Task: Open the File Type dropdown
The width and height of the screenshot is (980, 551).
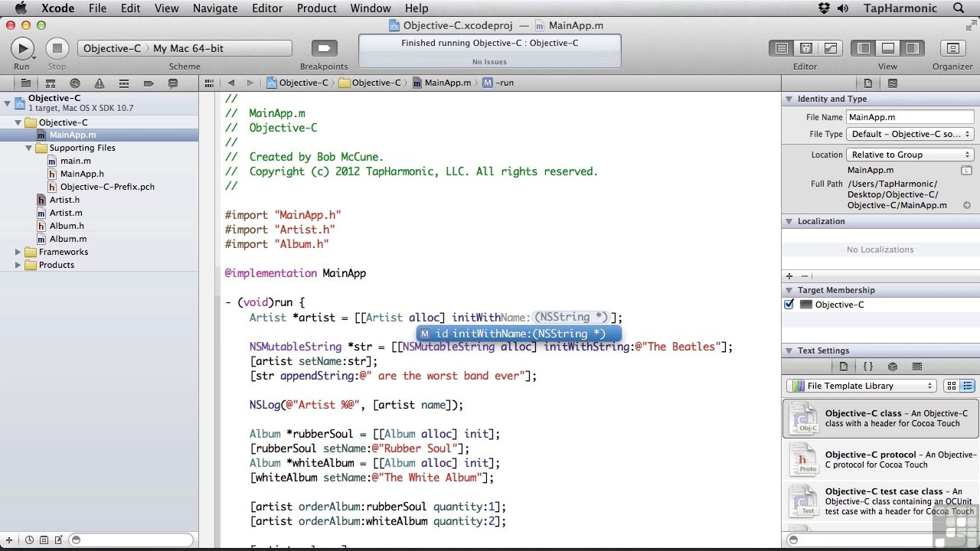Action: click(910, 134)
